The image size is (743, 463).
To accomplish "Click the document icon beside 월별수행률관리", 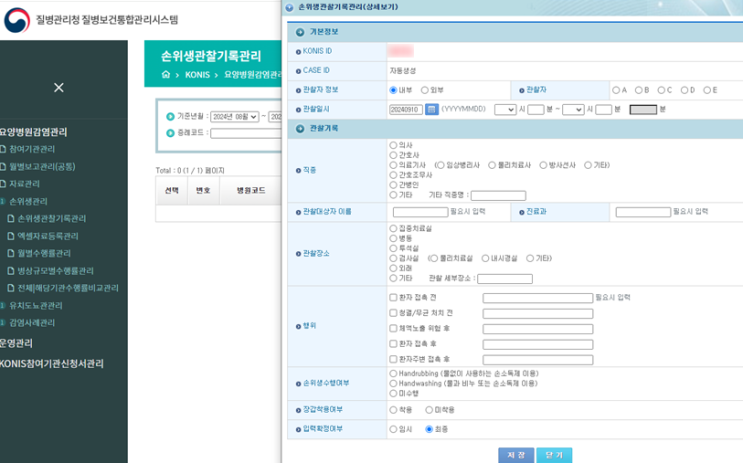I will click(x=10, y=254).
